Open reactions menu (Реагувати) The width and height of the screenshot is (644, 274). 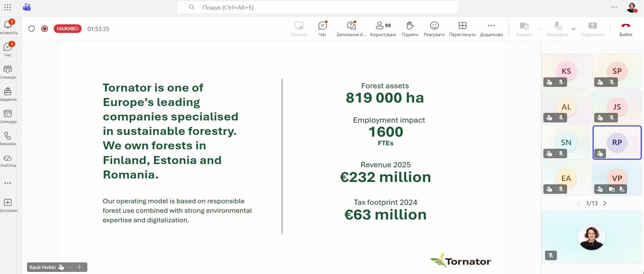434,29
